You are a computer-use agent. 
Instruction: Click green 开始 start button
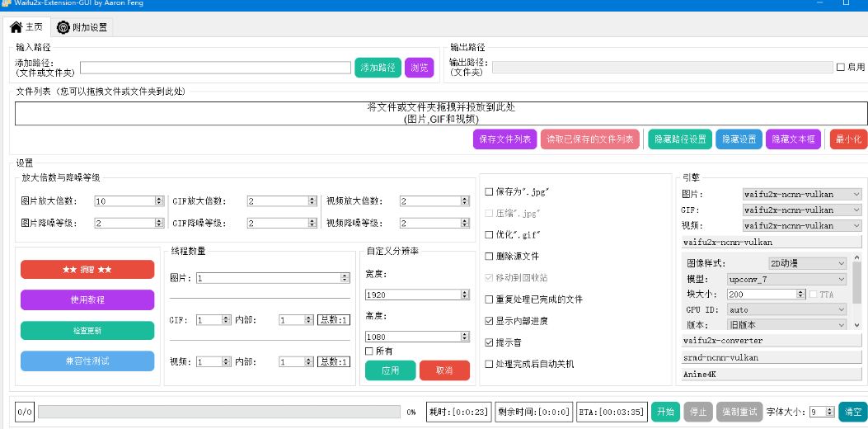(665, 412)
